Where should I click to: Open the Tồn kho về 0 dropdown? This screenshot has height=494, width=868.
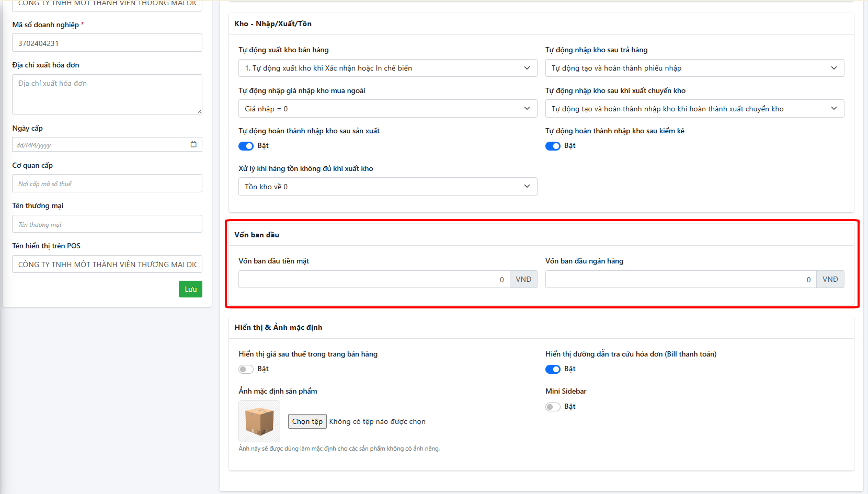coord(387,187)
